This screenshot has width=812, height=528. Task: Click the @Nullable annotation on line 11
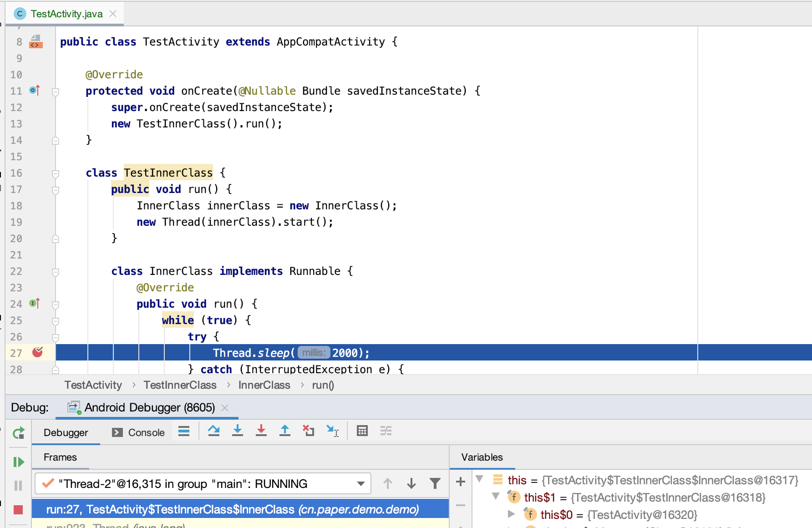pos(267,91)
